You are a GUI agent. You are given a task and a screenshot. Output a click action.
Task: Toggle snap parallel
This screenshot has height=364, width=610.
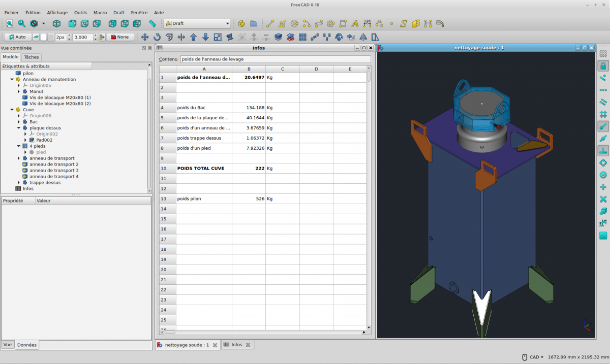pos(603,102)
